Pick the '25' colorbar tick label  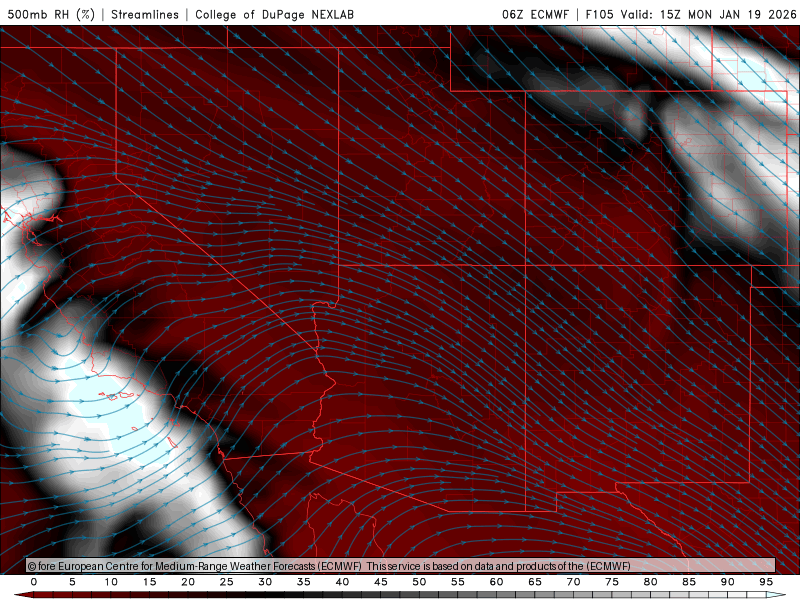pyautogui.click(x=227, y=582)
